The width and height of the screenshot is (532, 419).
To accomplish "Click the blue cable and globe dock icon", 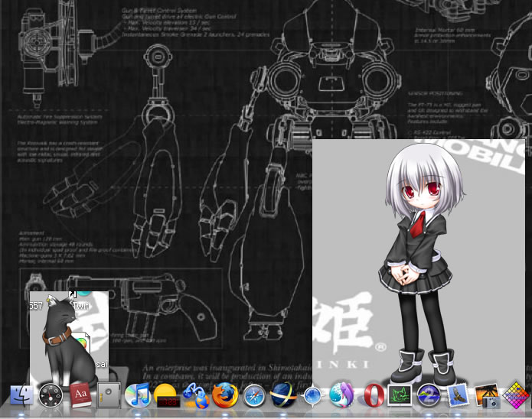I will point(196,395).
